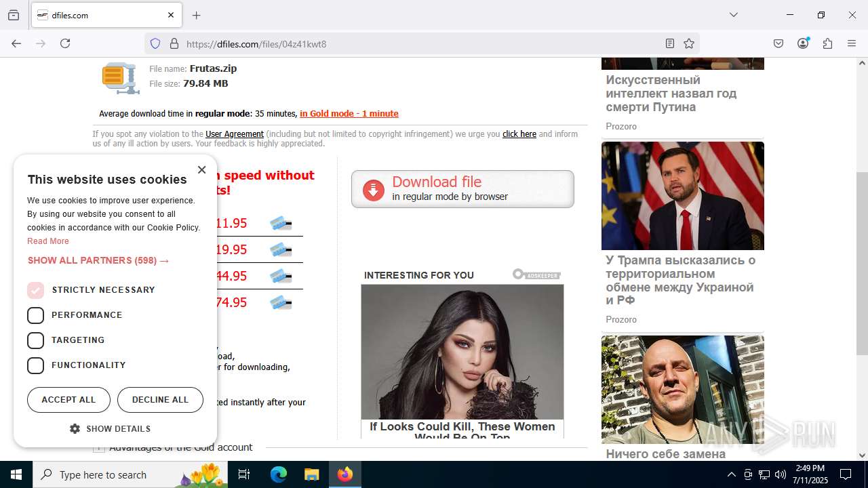Click the cookie settings gear icon

pos(75,428)
